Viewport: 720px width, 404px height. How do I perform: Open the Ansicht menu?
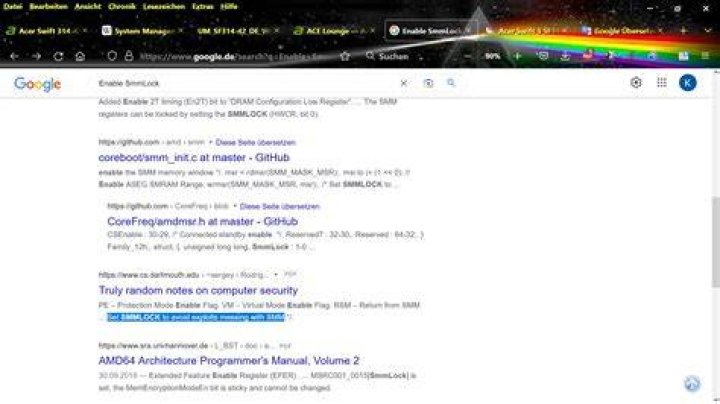click(88, 6)
